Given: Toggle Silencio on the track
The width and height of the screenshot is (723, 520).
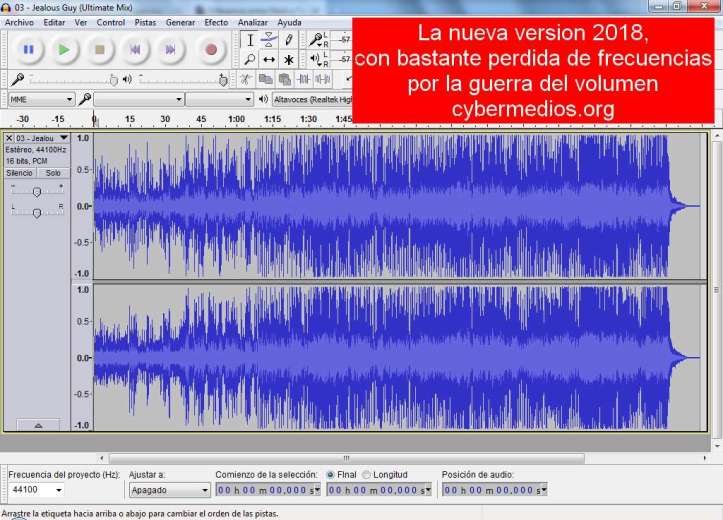Looking at the screenshot, I should coord(20,172).
